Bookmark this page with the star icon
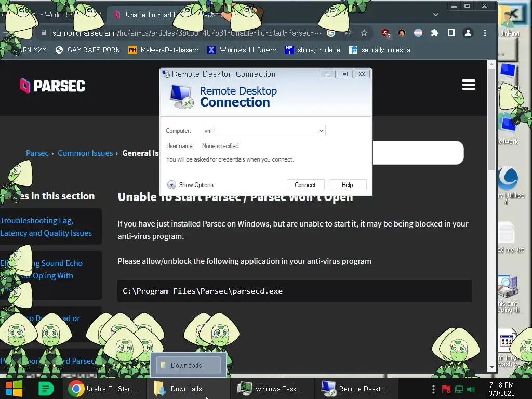Viewport: 532px width, 399px height. click(364, 33)
